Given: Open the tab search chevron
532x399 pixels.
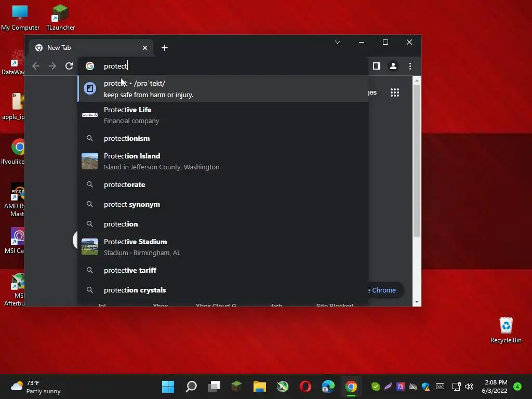Looking at the screenshot, I should click(338, 42).
